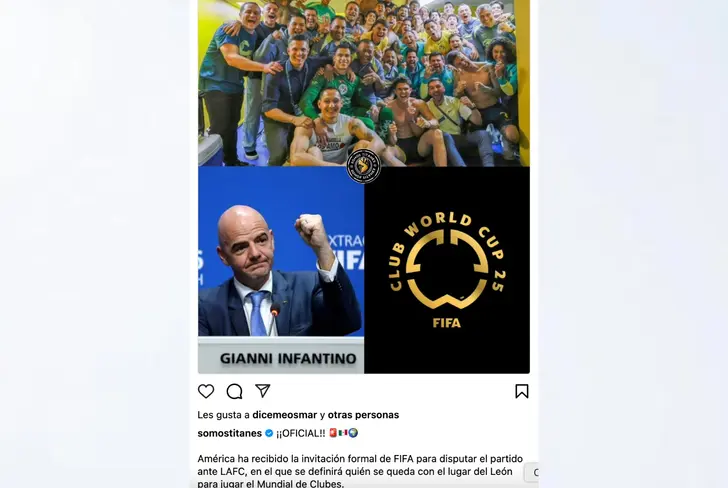Click the Gianni Infantino fist-raised photo
The image size is (728, 488).
(281, 251)
